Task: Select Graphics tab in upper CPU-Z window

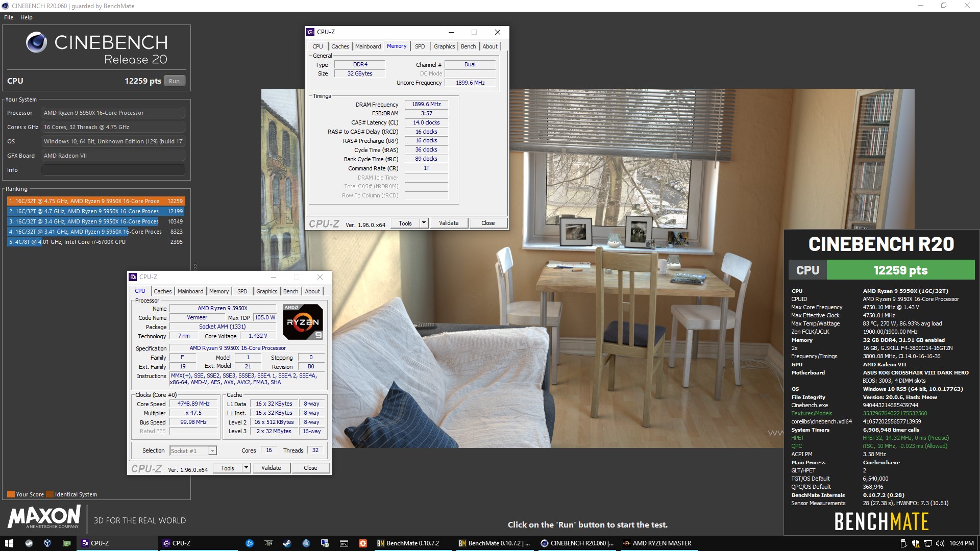Action: (x=445, y=46)
